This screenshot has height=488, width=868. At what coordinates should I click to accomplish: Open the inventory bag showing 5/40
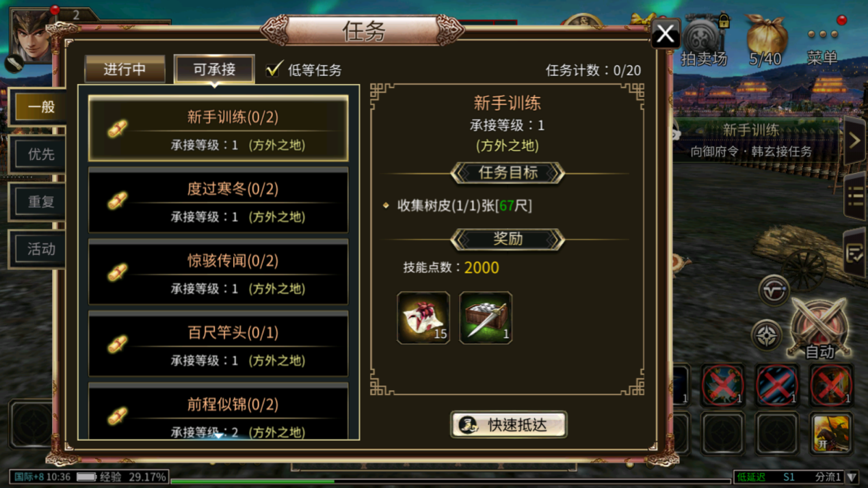click(x=765, y=41)
